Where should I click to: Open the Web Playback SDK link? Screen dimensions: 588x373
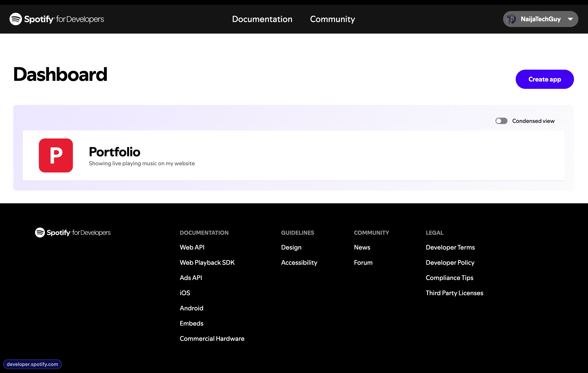pyautogui.click(x=207, y=263)
